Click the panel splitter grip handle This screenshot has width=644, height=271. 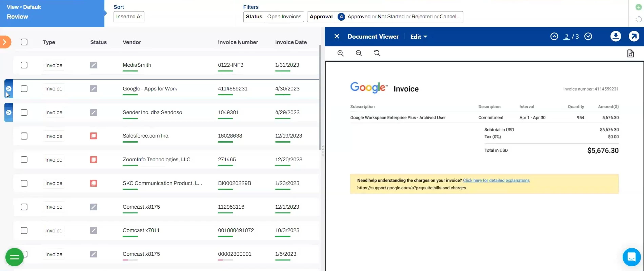(323, 150)
